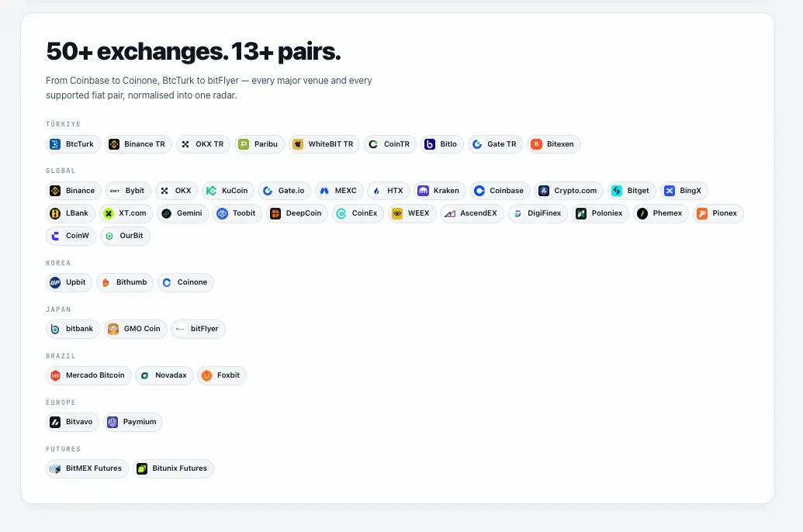Screen dimensions: 803x532
Task: Click the GMO Coin logo icon
Action: pyautogui.click(x=113, y=330)
